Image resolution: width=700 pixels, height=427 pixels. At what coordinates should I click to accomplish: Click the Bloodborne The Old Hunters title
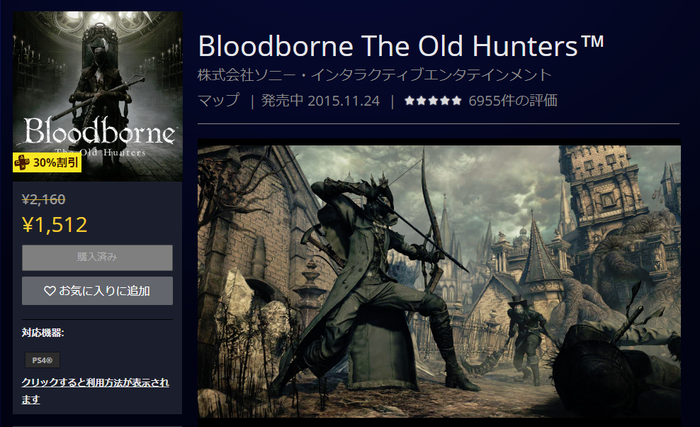(401, 46)
